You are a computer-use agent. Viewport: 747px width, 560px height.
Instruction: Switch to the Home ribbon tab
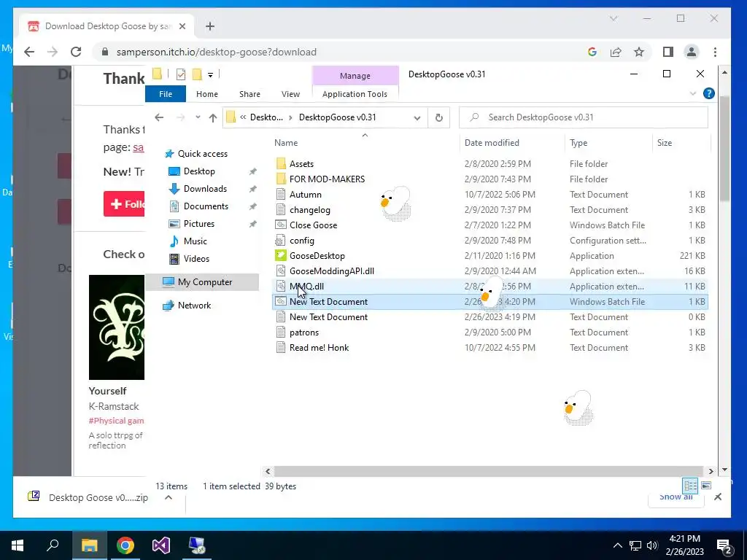[206, 94]
